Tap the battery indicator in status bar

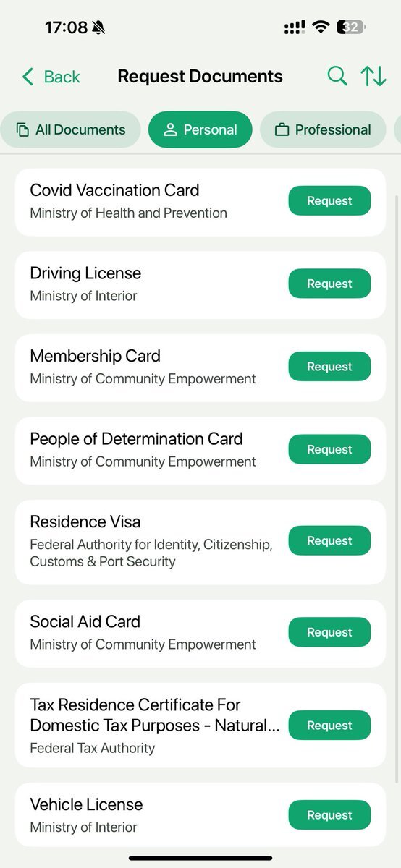point(351,27)
